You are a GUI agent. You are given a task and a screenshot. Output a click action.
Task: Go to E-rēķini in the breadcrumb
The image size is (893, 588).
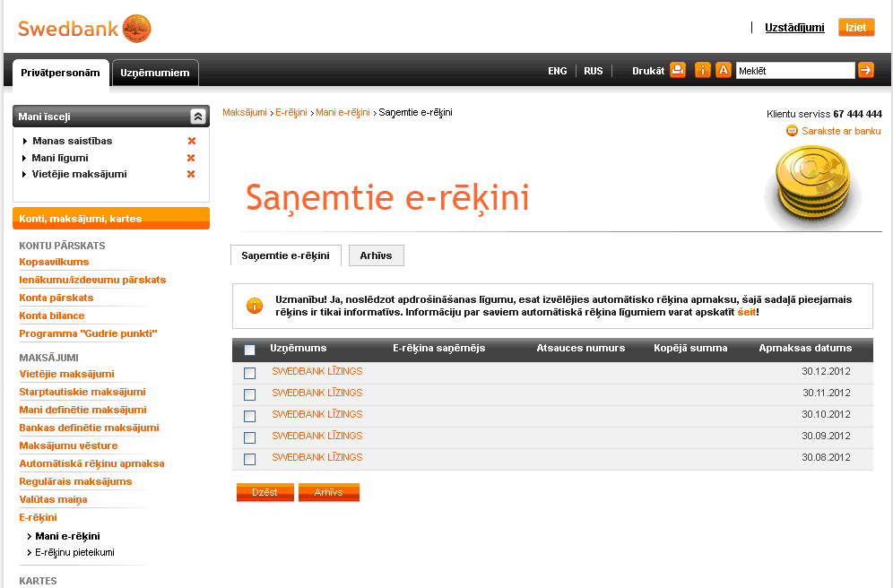tap(291, 112)
